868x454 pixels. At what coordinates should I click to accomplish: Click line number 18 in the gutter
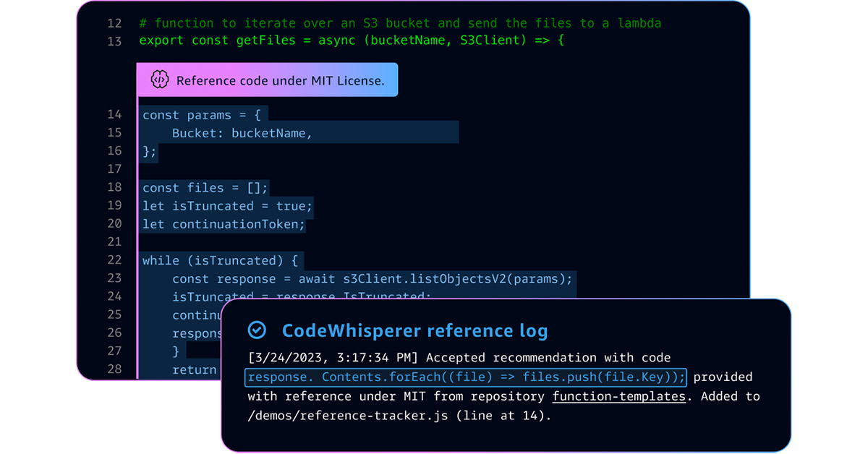114,187
